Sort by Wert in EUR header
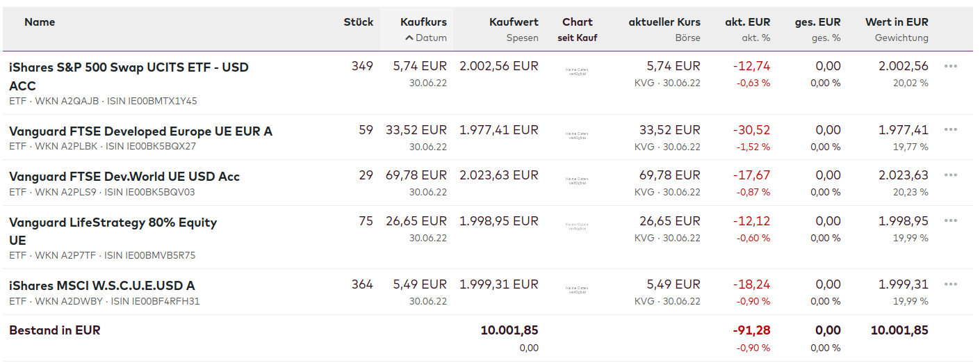980x363 pixels. pyautogui.click(x=897, y=22)
